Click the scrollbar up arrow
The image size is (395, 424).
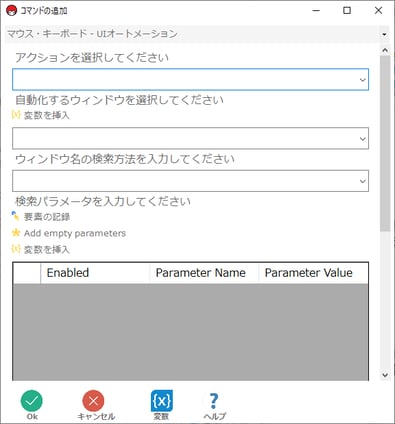[x=385, y=50]
